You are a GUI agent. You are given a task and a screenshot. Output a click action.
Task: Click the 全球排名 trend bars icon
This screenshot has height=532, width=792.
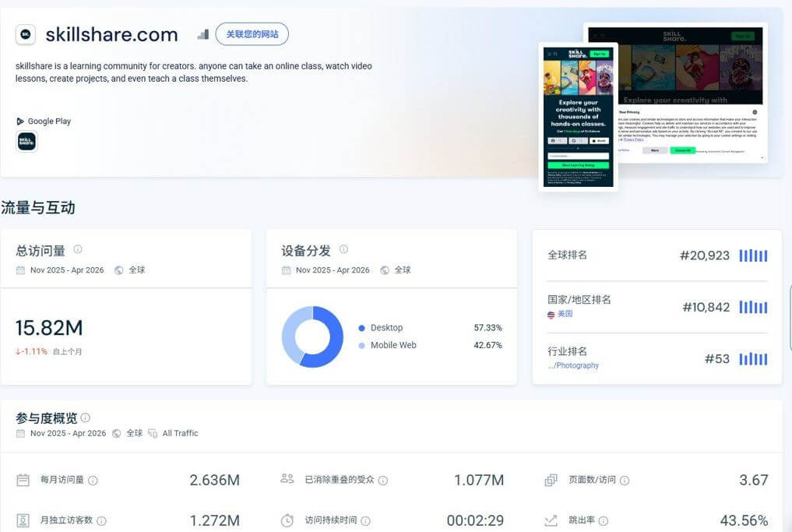click(x=753, y=255)
